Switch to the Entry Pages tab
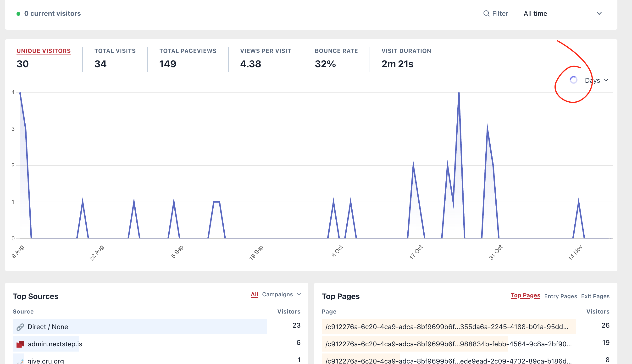The width and height of the screenshot is (632, 364). tap(560, 296)
